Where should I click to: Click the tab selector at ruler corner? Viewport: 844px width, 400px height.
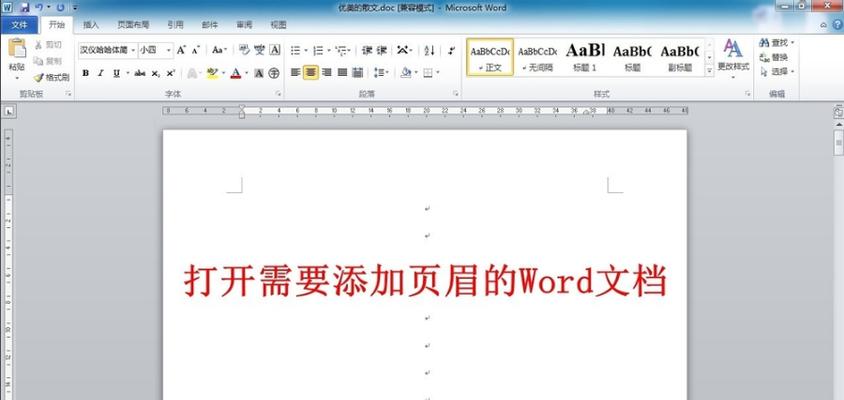11,111
